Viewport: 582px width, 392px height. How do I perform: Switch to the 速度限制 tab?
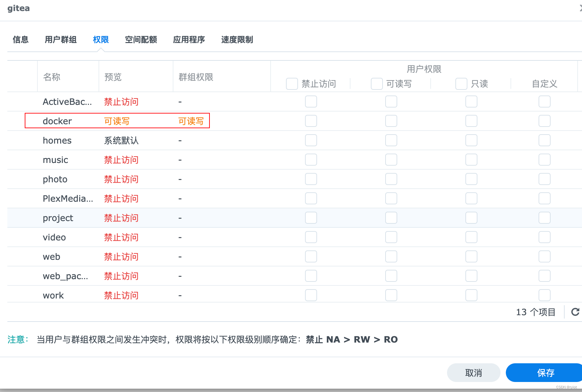(237, 40)
